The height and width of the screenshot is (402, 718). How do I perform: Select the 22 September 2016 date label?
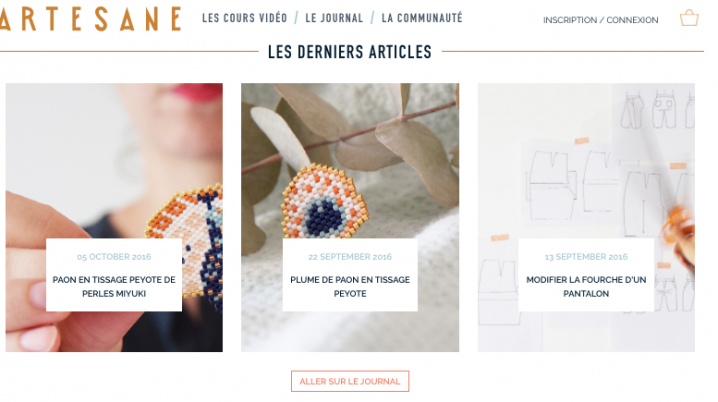coord(350,257)
